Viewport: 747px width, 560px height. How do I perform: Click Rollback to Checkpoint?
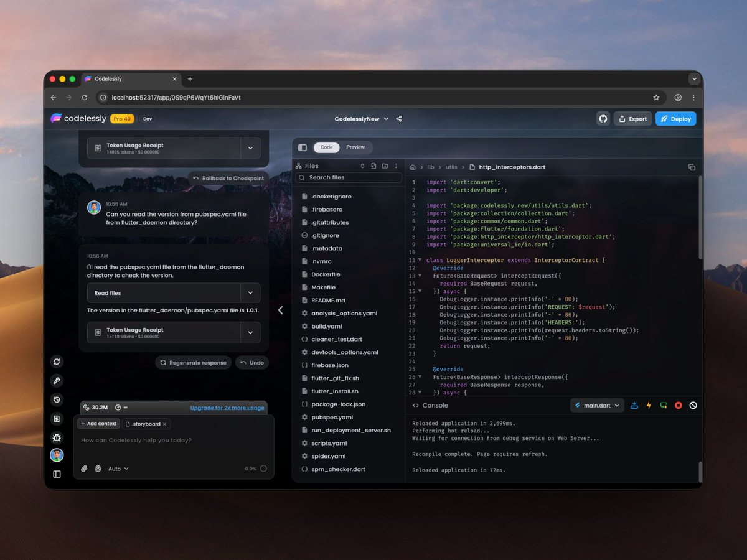point(228,178)
